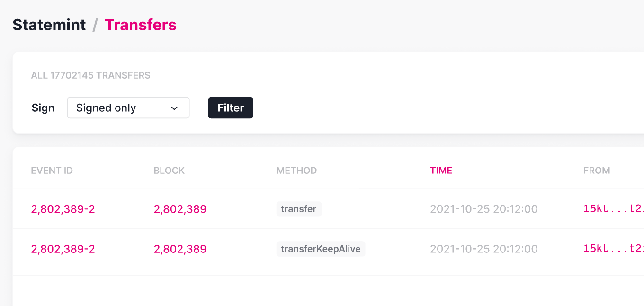Click the FROM column header

pyautogui.click(x=597, y=170)
